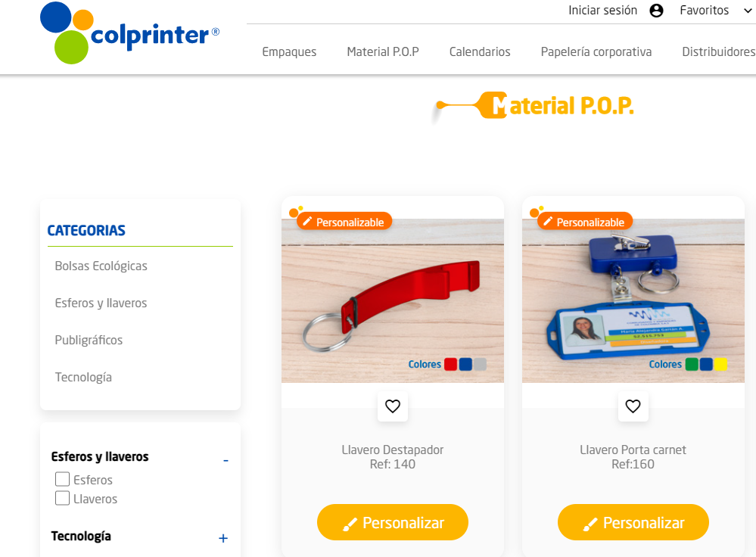Check the Llaveros checkbox
The height and width of the screenshot is (557, 756).
(62, 498)
